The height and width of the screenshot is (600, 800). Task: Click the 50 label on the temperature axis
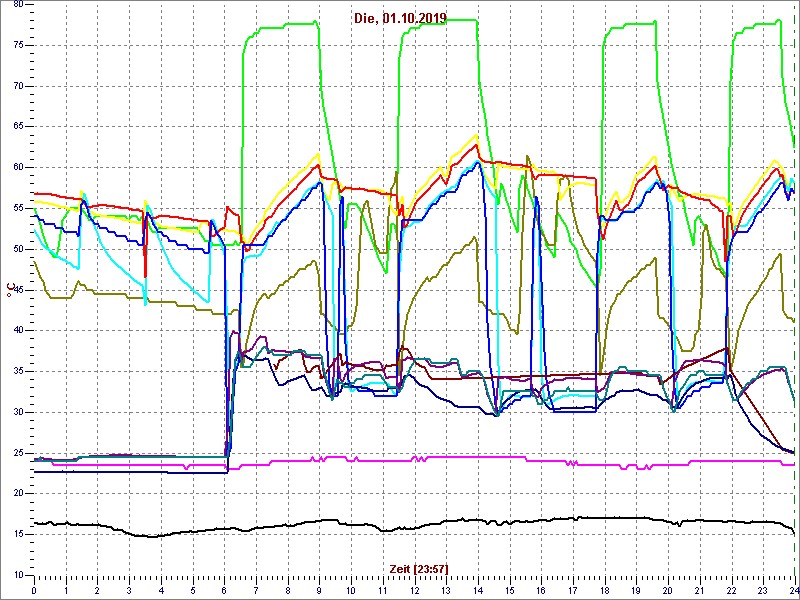(x=16, y=249)
